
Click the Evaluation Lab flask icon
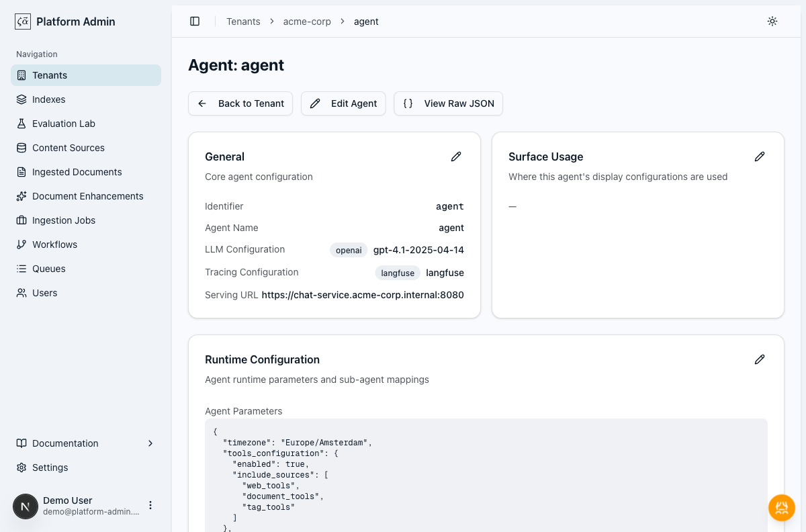coord(21,124)
